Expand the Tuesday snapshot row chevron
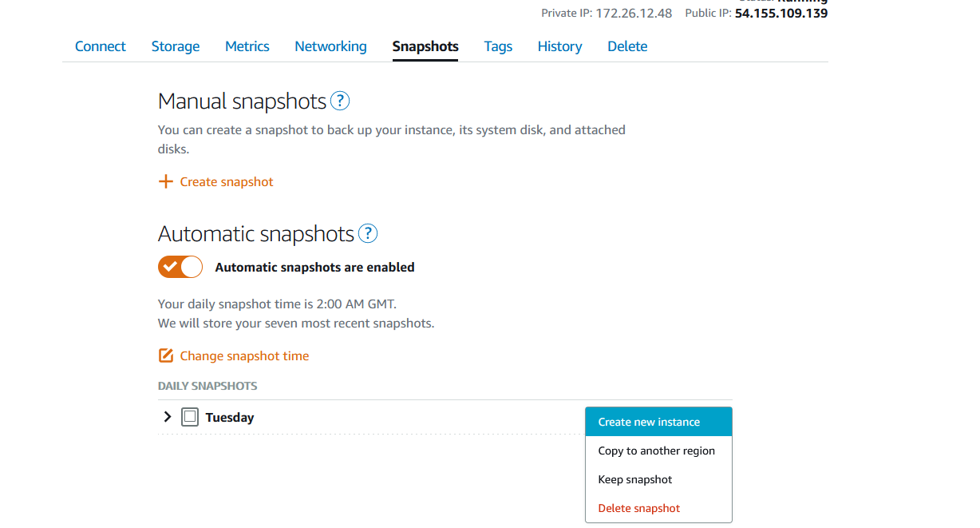The image size is (980, 528). [168, 417]
